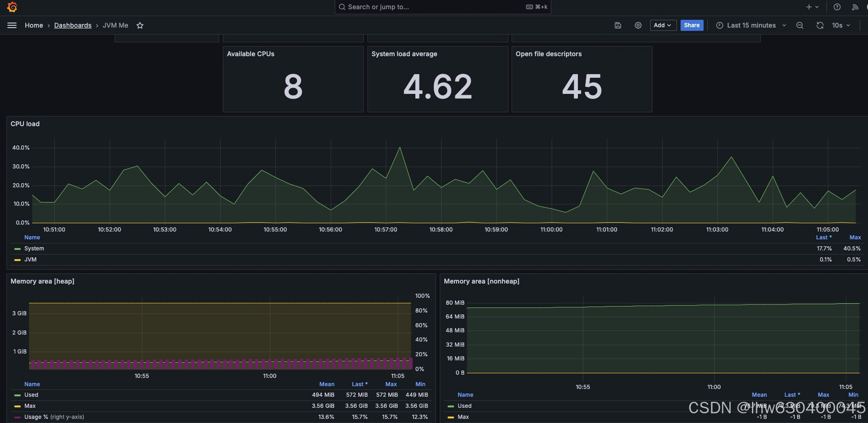Toggle Used series in heap legend
868x423 pixels.
31,395
